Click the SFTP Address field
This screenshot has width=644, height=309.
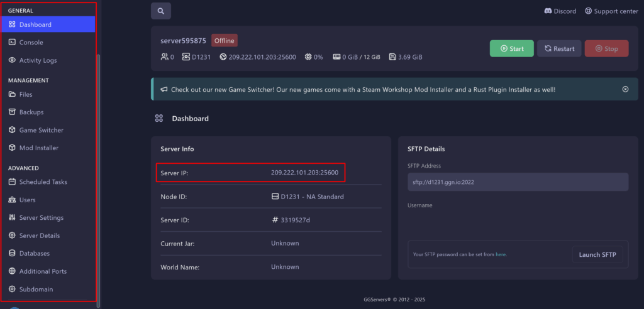click(518, 182)
